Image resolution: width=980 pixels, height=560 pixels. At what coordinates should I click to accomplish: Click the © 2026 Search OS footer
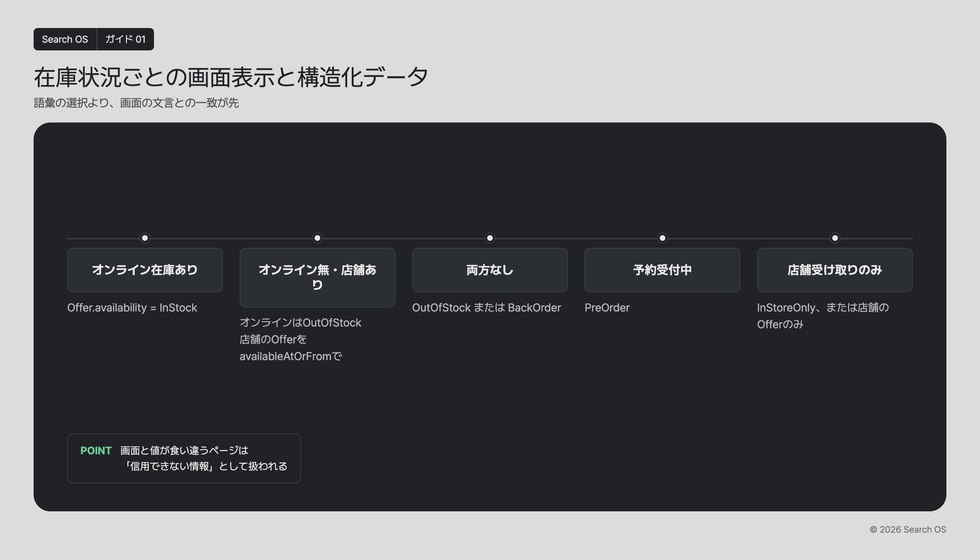(x=908, y=530)
